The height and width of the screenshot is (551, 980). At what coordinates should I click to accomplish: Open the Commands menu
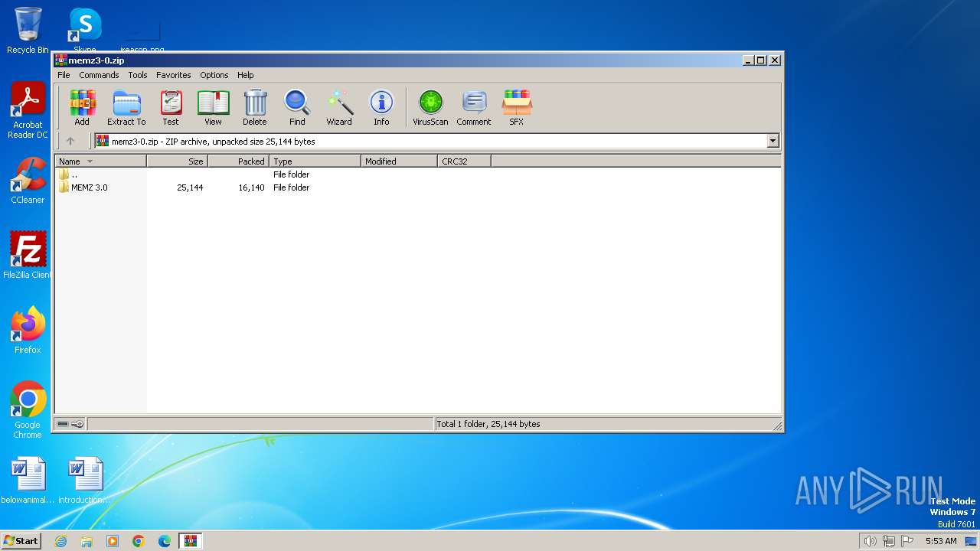[x=99, y=75]
